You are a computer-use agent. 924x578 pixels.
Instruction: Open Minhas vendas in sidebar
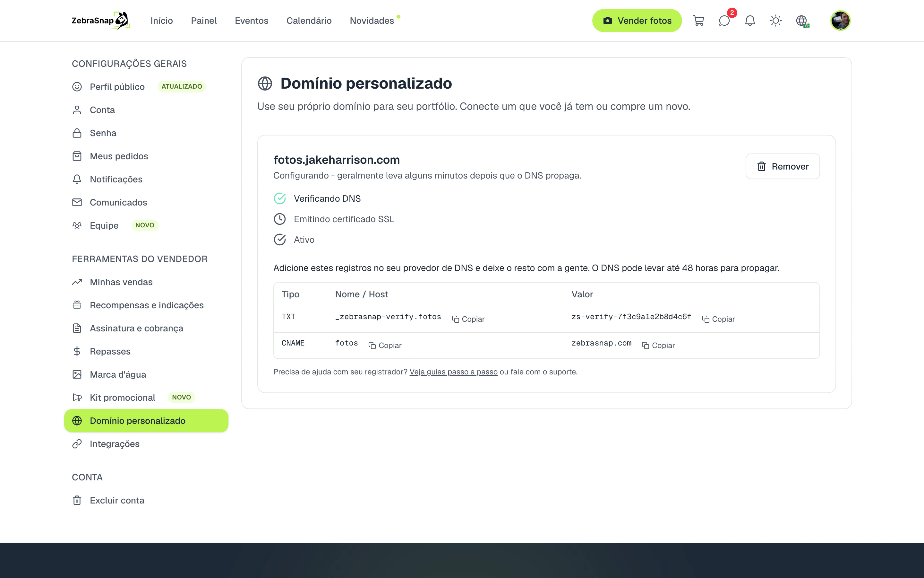tap(146, 282)
